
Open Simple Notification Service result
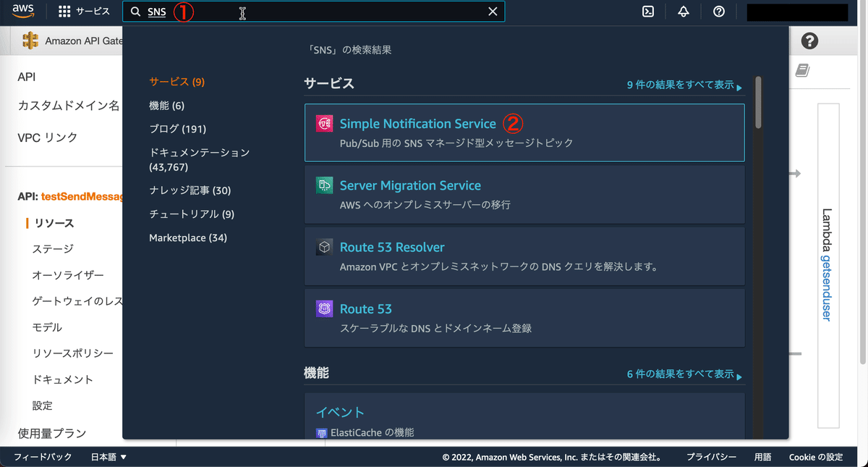click(524, 132)
